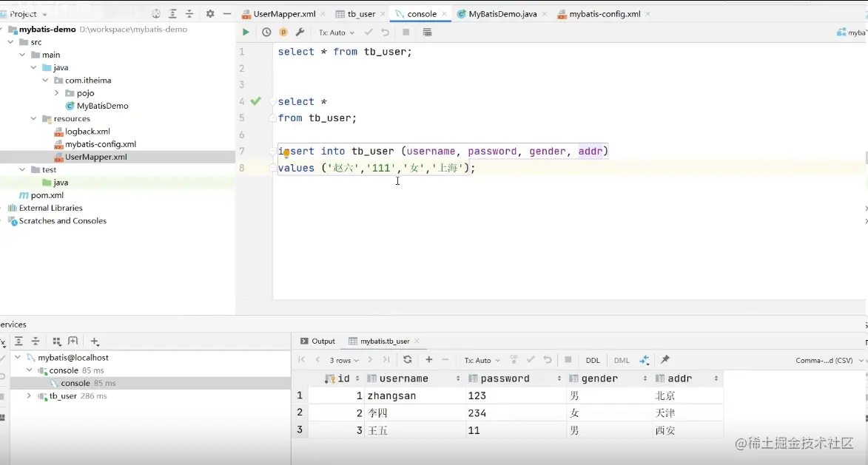The height and width of the screenshot is (465, 868).
Task: Collapse the resources folder
Action: point(34,118)
